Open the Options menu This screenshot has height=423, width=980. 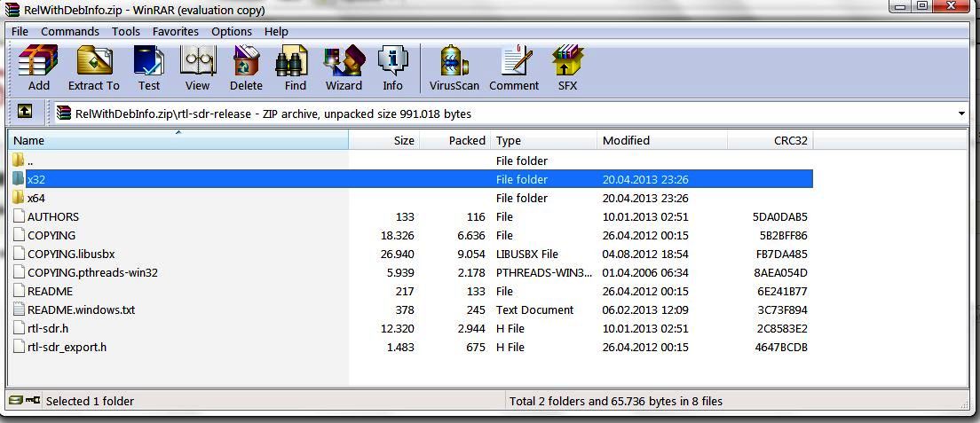[232, 31]
